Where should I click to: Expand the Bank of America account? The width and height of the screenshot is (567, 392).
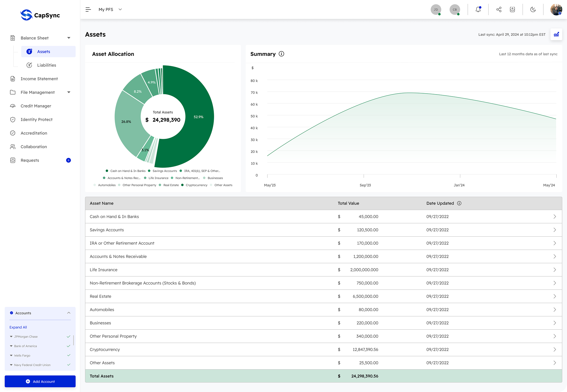[x=11, y=346]
